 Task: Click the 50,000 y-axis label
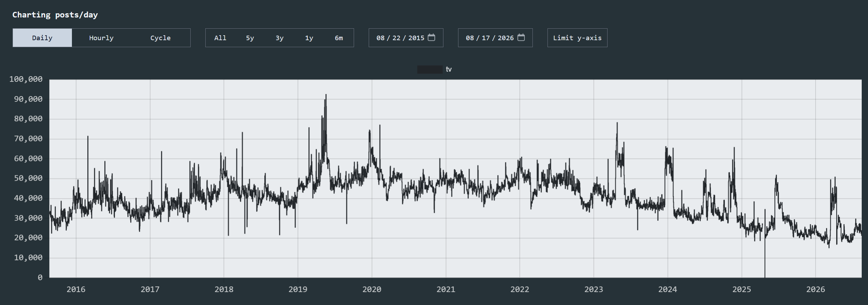click(28, 179)
